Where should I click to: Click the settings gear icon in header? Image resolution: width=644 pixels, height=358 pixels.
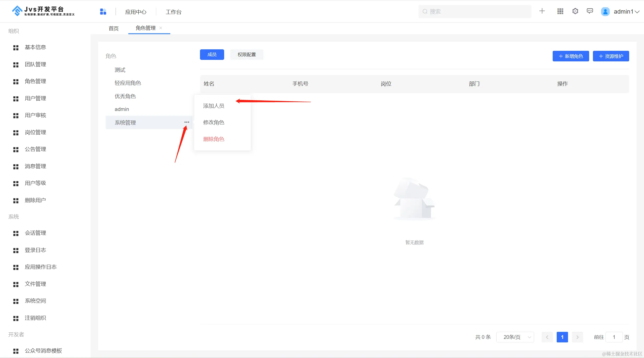pyautogui.click(x=575, y=11)
